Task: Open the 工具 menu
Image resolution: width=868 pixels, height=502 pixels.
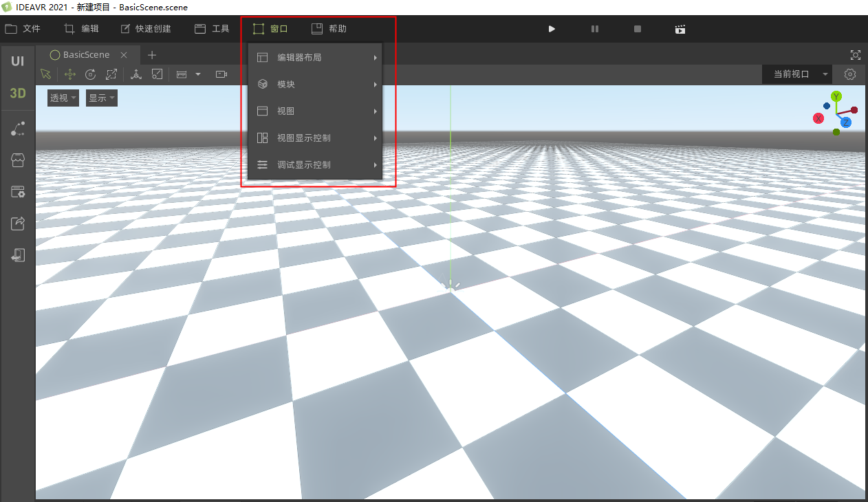Action: [x=212, y=29]
